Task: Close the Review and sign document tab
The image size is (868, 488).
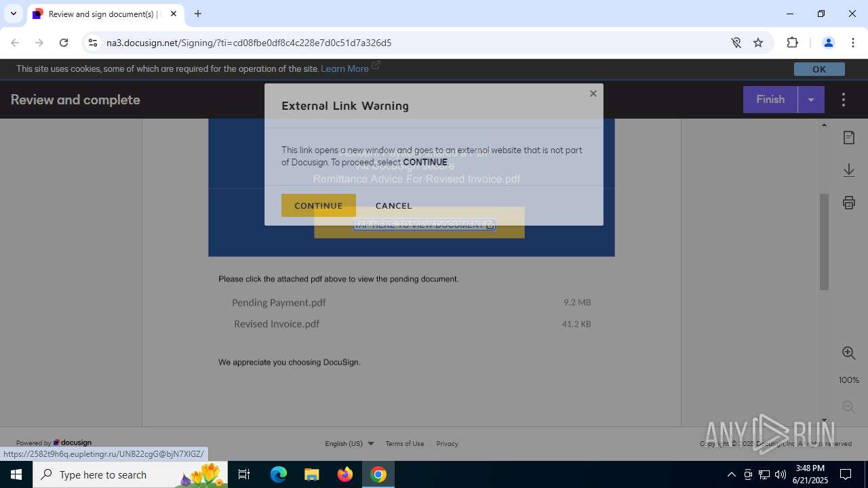Action: (x=173, y=14)
